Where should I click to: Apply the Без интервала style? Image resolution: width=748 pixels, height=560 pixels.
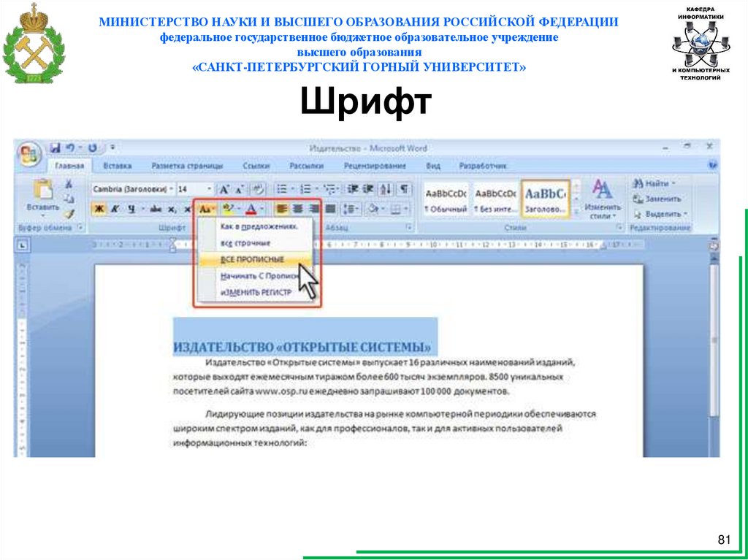point(495,199)
